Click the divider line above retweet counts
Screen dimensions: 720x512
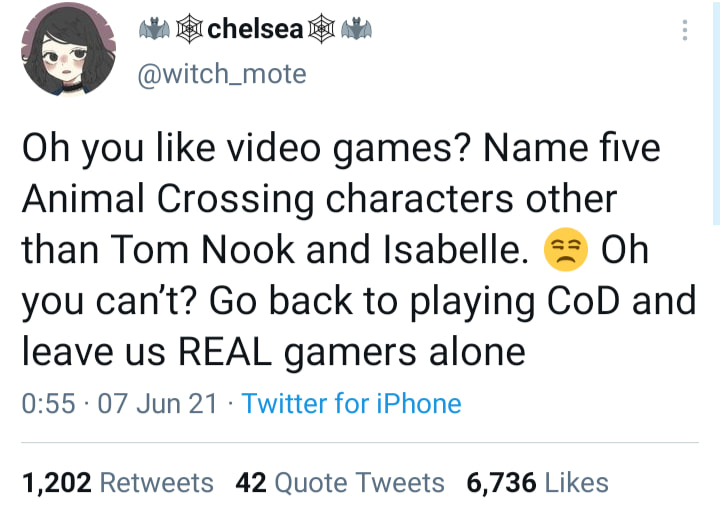coord(360,443)
